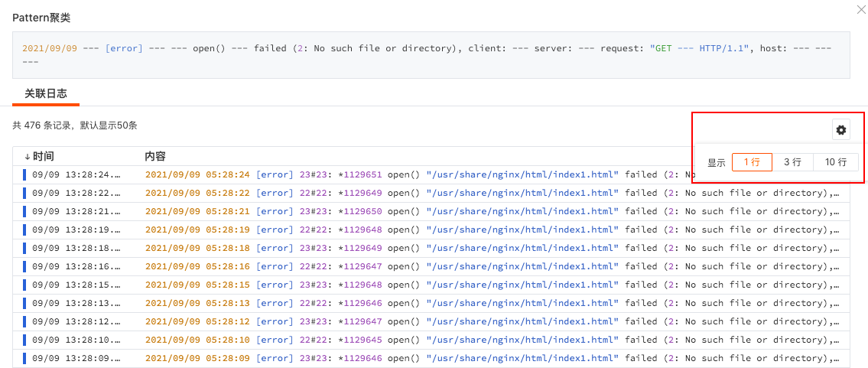Expand the log entry at 05:28:22
Screen dimensions: 868x368
coord(459,193)
